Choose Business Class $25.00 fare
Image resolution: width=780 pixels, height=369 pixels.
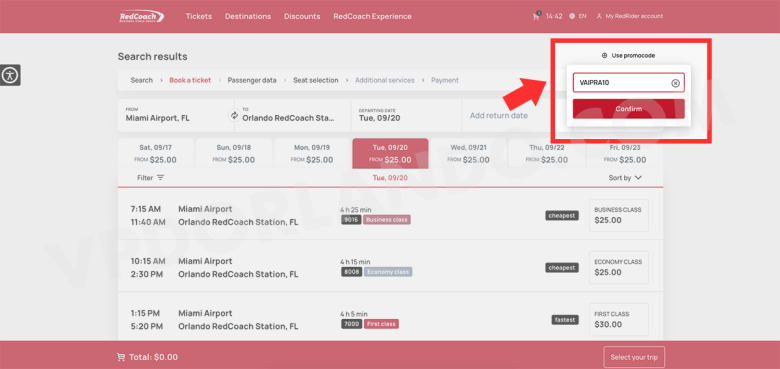pos(619,215)
